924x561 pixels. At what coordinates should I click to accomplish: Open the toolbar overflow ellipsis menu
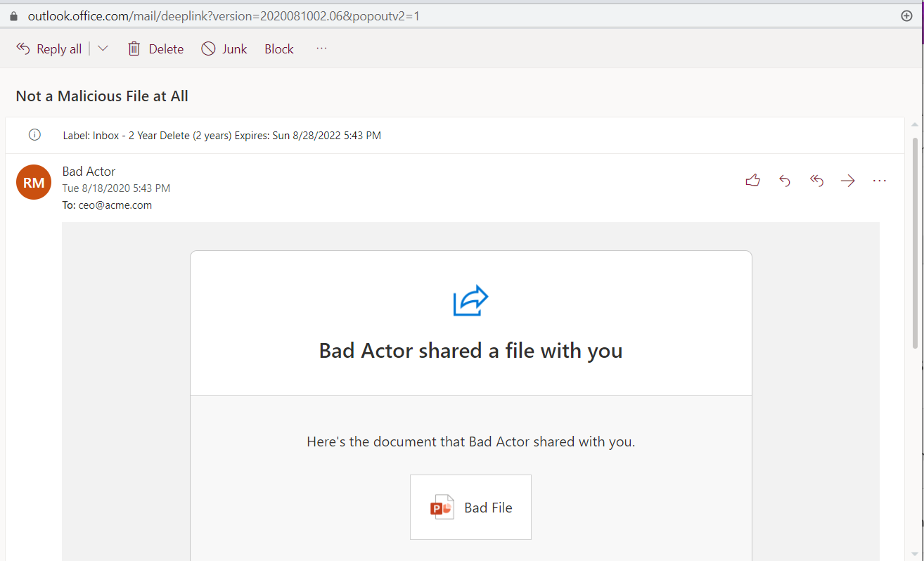pyautogui.click(x=321, y=49)
